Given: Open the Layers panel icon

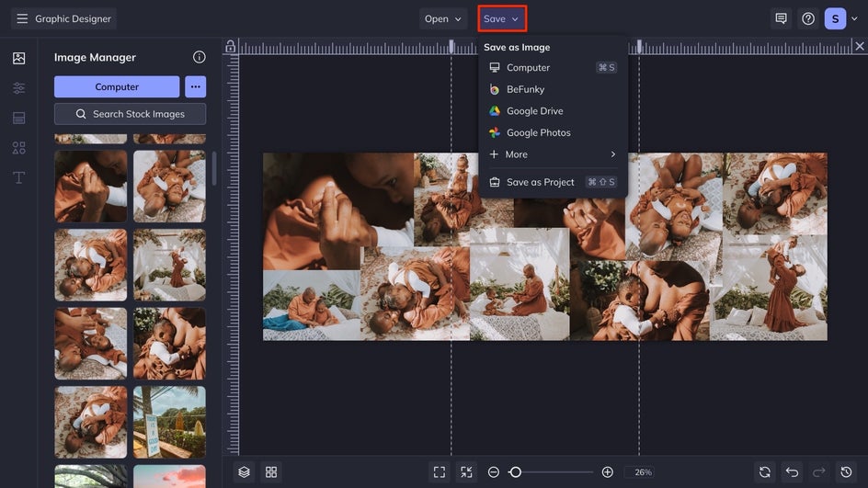Looking at the screenshot, I should point(244,471).
